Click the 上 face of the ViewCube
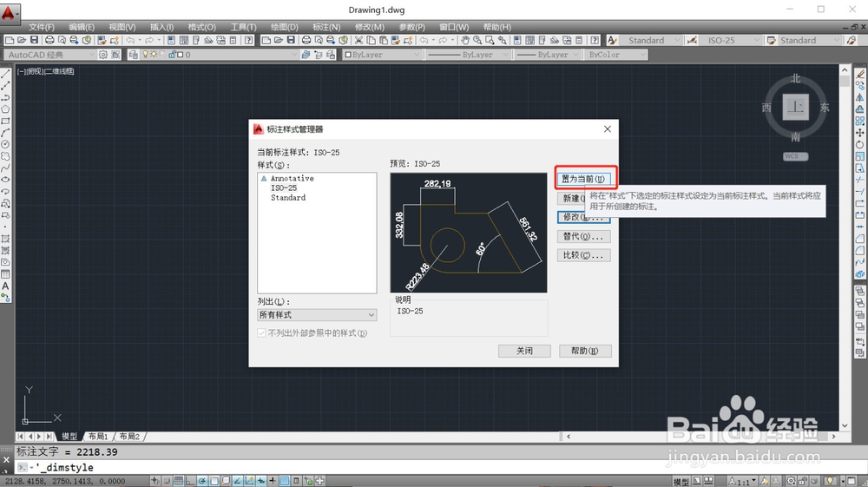 (x=795, y=107)
